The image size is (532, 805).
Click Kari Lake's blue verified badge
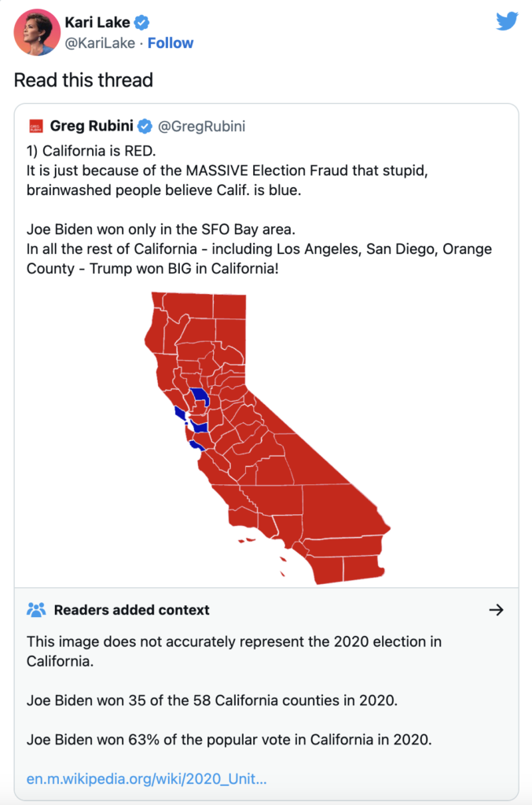pos(141,23)
